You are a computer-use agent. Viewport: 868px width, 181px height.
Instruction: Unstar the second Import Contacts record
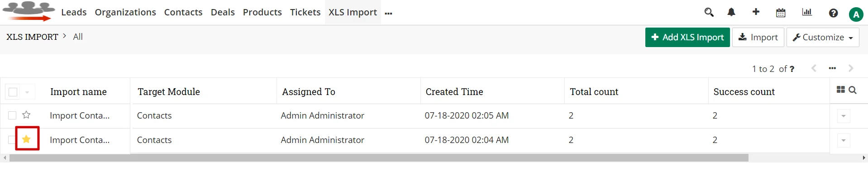point(26,139)
